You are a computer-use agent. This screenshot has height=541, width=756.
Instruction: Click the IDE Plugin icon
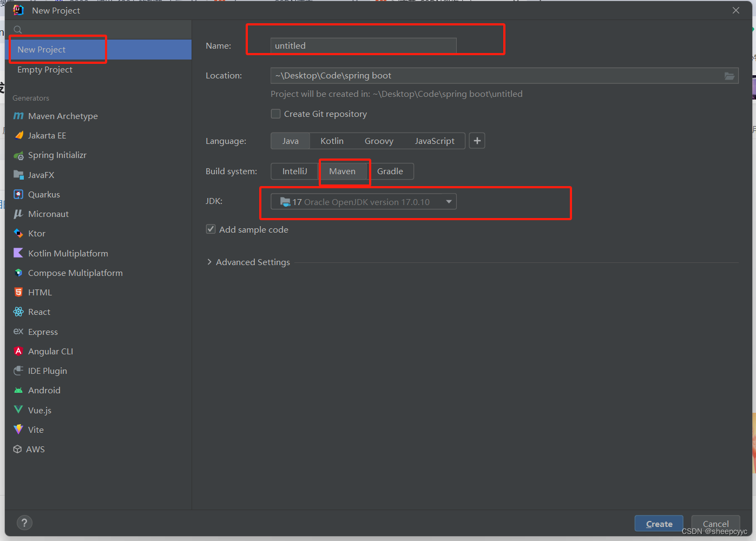tap(18, 371)
